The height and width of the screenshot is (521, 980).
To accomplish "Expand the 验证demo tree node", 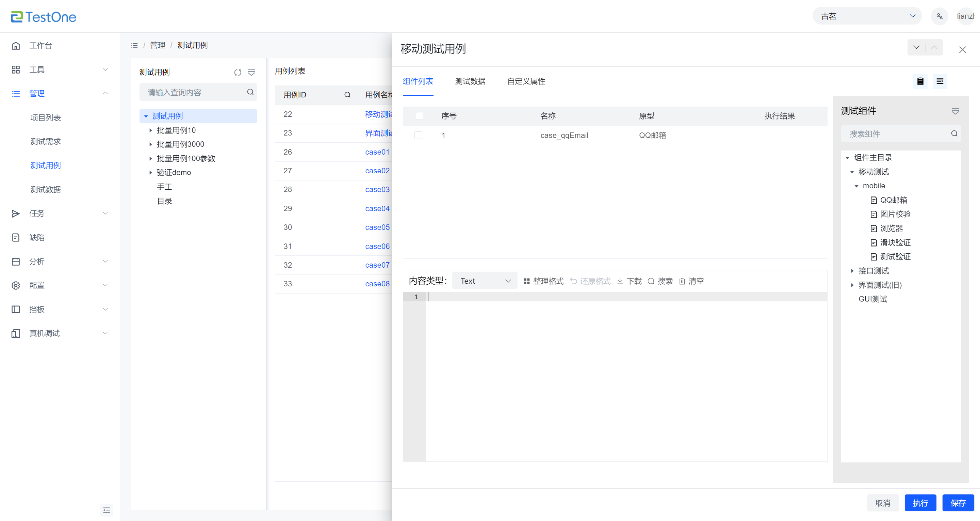I will 151,173.
